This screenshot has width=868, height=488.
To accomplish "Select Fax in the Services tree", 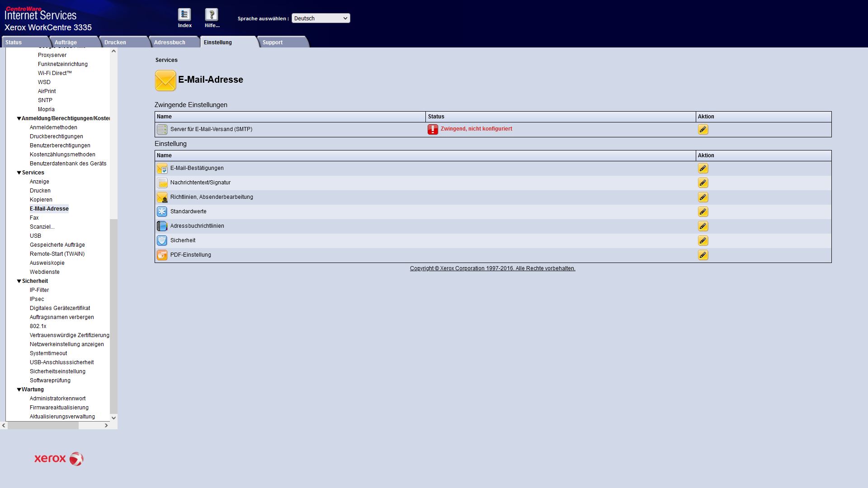I will [x=34, y=218].
